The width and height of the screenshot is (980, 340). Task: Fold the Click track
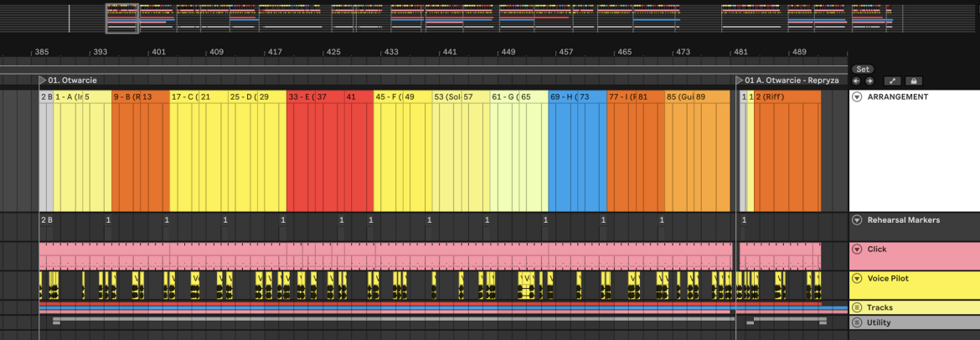tap(857, 250)
